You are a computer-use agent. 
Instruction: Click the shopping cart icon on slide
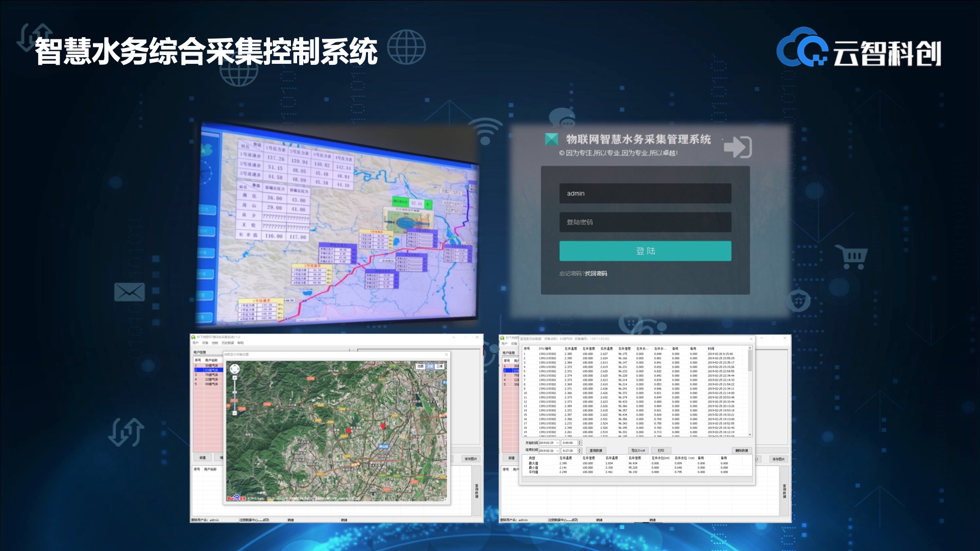point(851,256)
